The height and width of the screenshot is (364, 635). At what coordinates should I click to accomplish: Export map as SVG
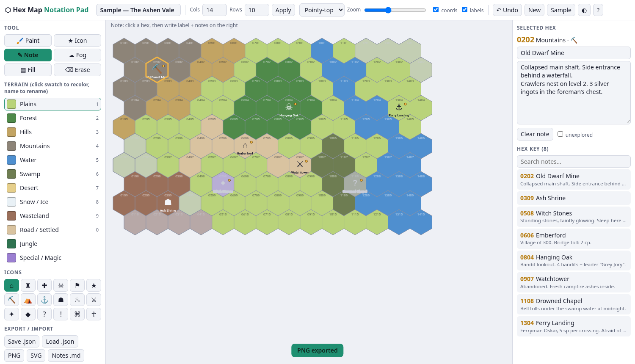coord(36,356)
